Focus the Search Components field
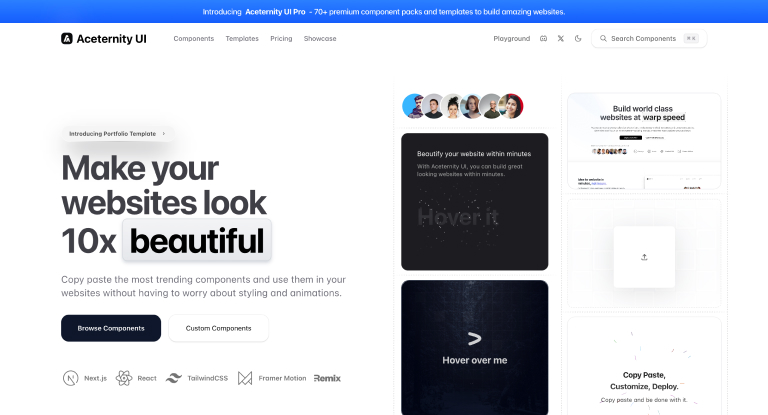Screen dimensions: 768x415 (x=649, y=38)
